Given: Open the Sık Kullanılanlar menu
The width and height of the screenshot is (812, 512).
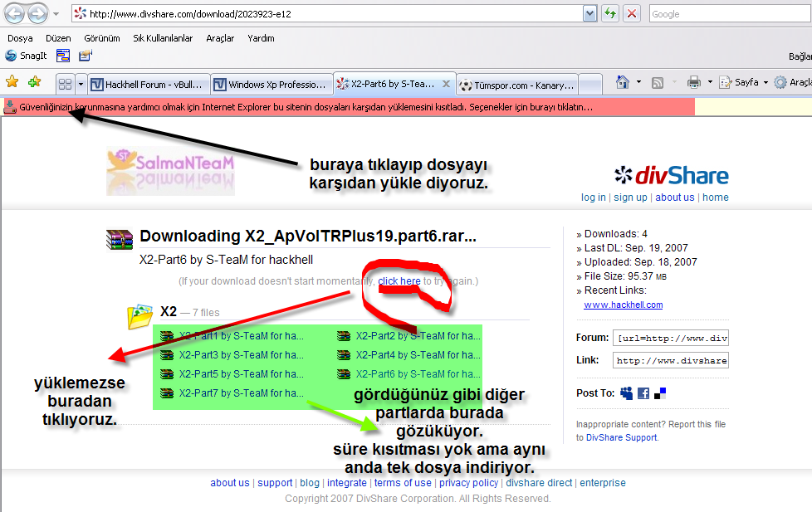Looking at the screenshot, I should (163, 38).
